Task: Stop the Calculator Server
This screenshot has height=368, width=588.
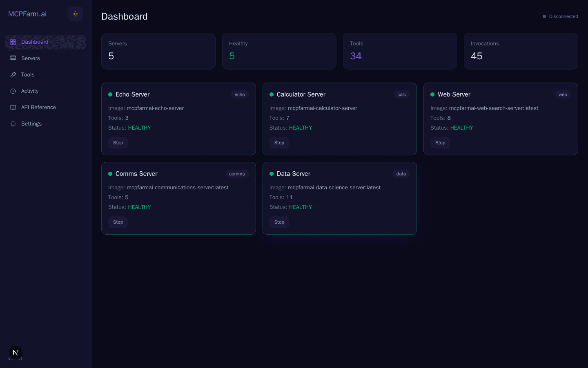Action: 279,143
